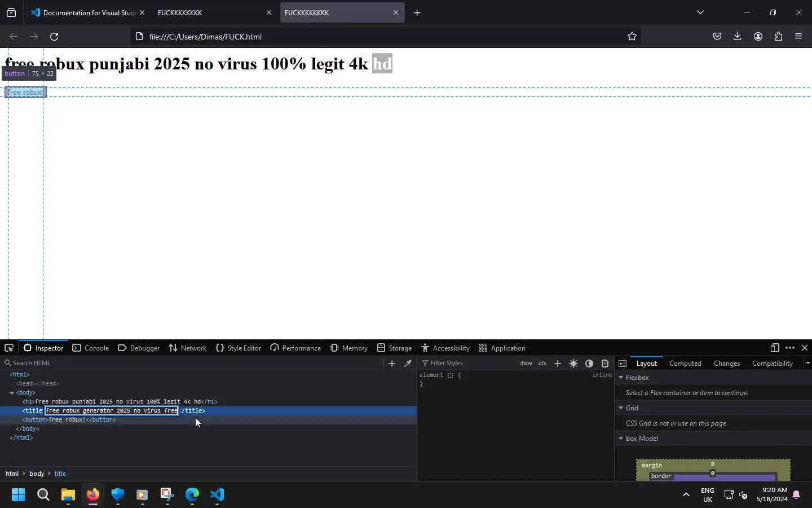
Task: Create new node with plus icon
Action: 392,364
